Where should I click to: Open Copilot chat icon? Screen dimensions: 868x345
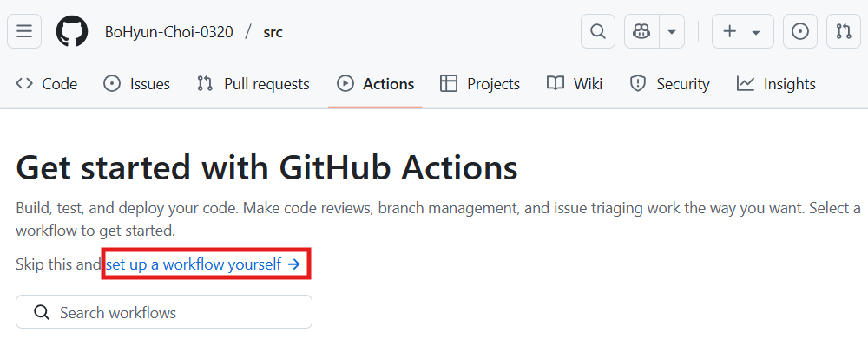(641, 31)
